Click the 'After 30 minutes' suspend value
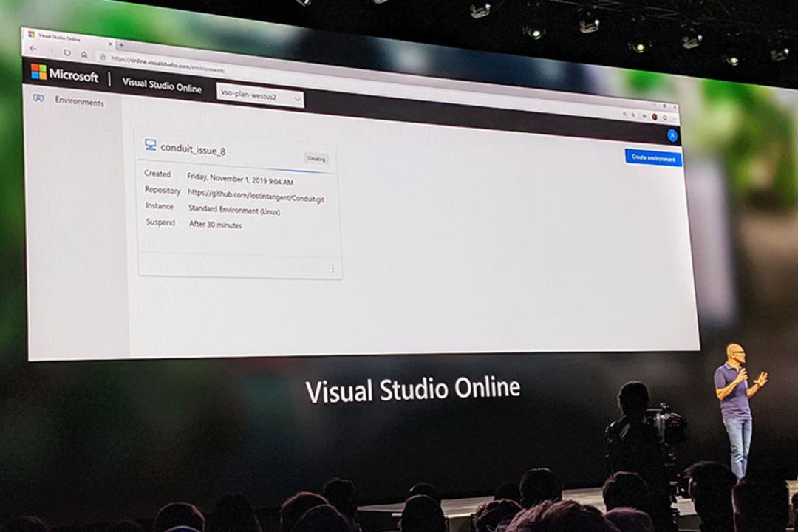This screenshot has width=798, height=532. tap(216, 224)
